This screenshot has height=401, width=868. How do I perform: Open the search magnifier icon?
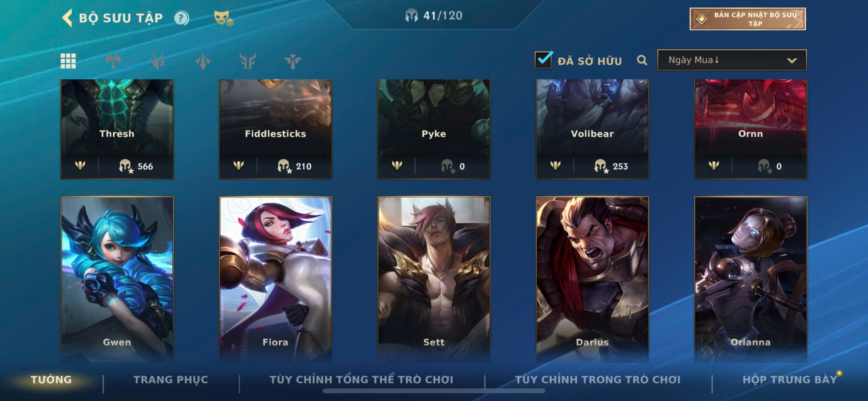[642, 61]
